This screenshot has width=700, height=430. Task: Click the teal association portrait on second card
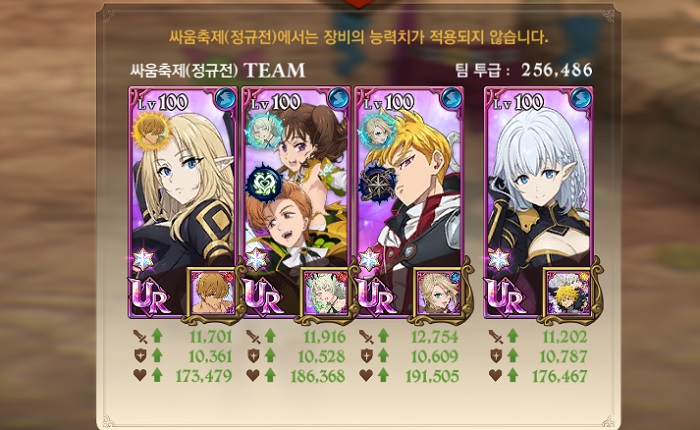264,131
